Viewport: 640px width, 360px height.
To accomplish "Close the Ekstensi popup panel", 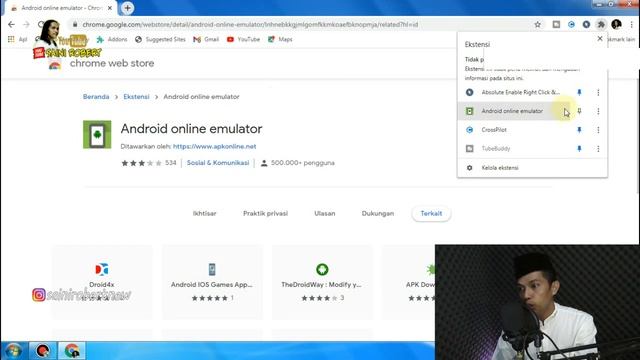I will pyautogui.click(x=600, y=39).
